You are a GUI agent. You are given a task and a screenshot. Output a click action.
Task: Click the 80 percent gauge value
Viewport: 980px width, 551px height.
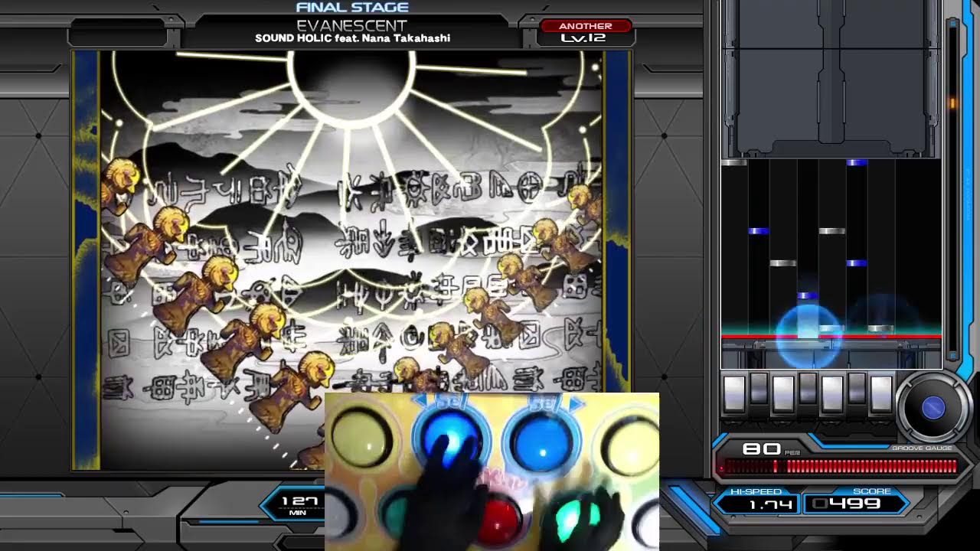761,450
